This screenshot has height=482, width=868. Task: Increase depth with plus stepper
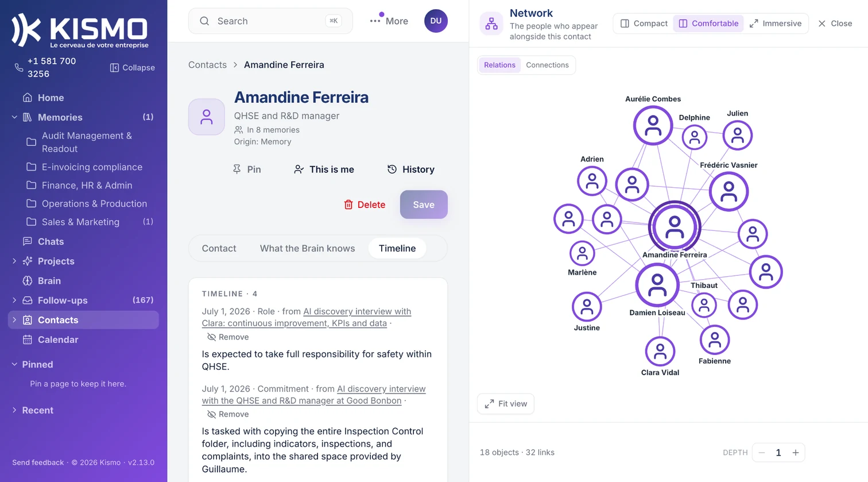(x=796, y=453)
